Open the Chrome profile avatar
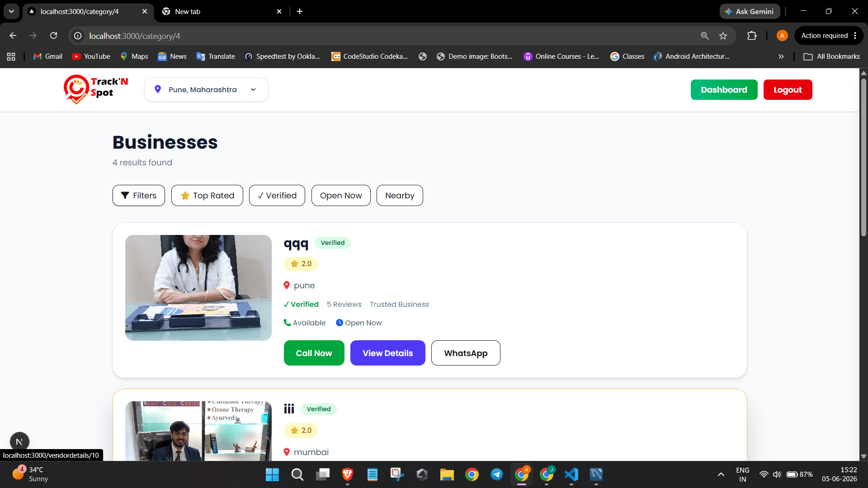The image size is (868, 488). click(x=782, y=36)
